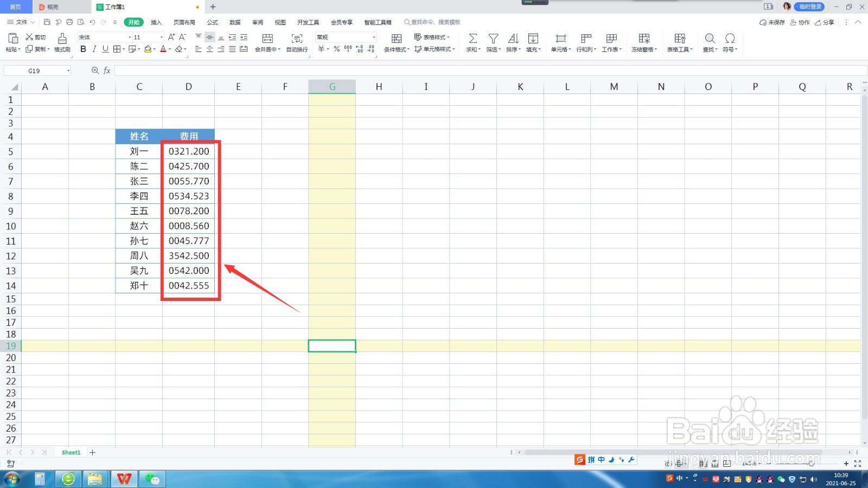Toggle Italic formatting
The image size is (868, 488).
tap(94, 49)
